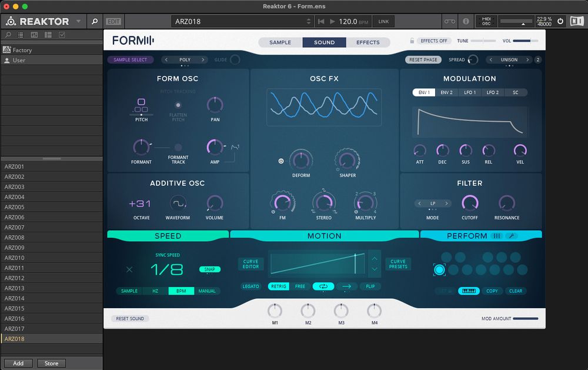Click previous arrow beside UNISON
The image size is (588, 370).
[x=490, y=59]
